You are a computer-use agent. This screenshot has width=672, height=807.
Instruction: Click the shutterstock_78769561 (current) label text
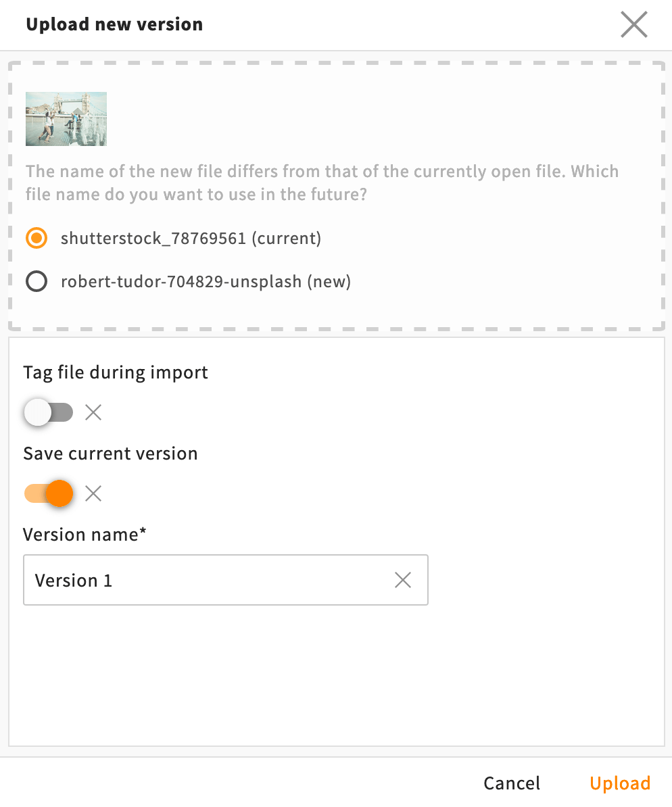(x=191, y=239)
